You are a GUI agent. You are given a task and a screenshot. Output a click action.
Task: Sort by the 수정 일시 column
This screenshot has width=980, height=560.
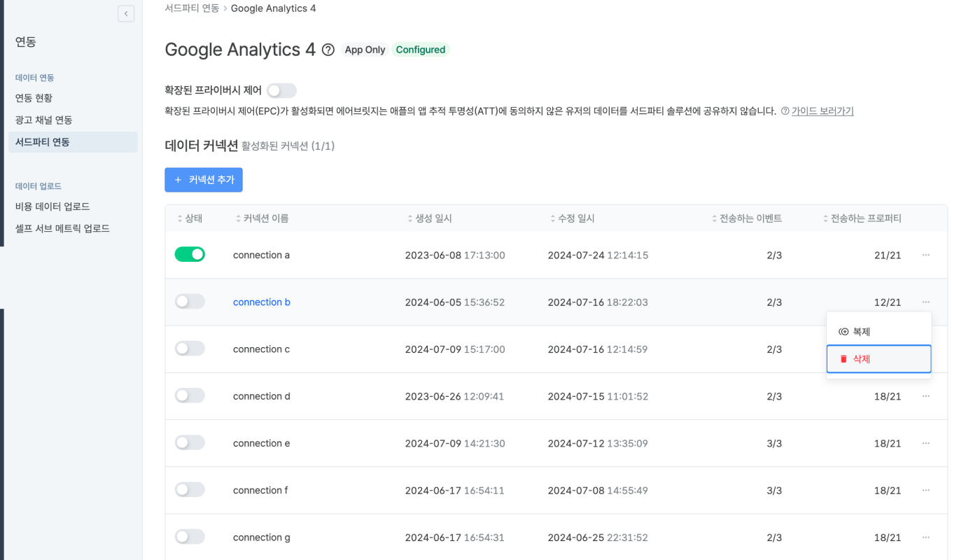pos(573,218)
